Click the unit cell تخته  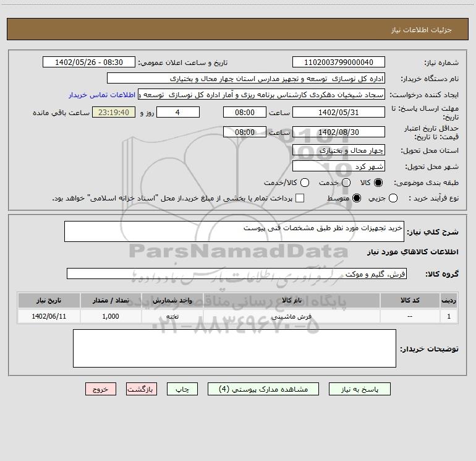click(x=172, y=316)
